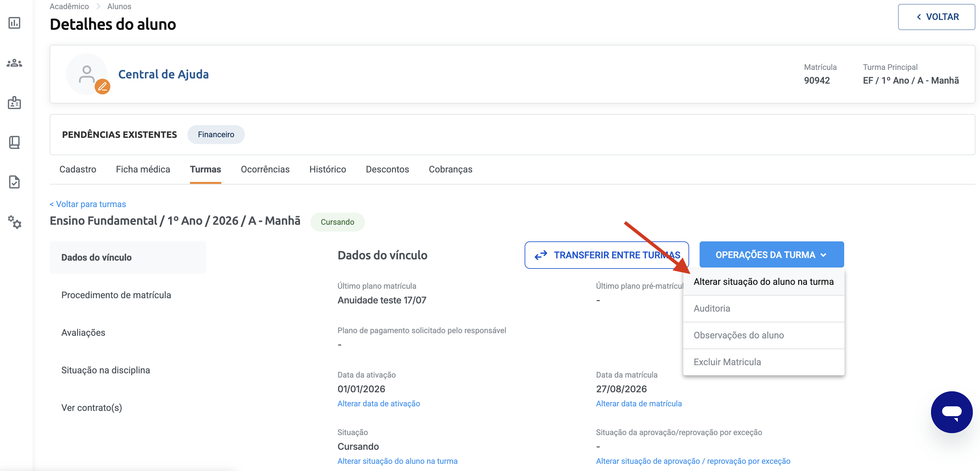Select Observações do aluno menu option
The height and width of the screenshot is (471, 980).
pyautogui.click(x=764, y=335)
